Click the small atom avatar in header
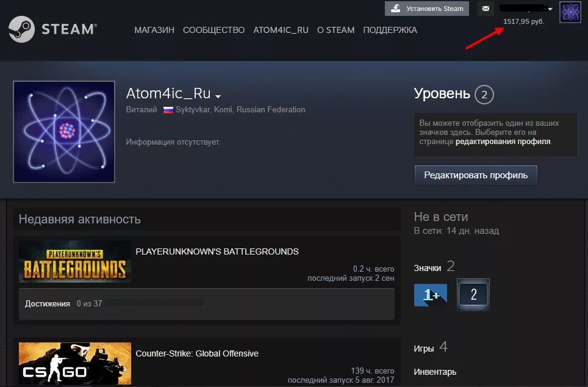Image resolution: width=588 pixels, height=387 pixels. click(570, 12)
